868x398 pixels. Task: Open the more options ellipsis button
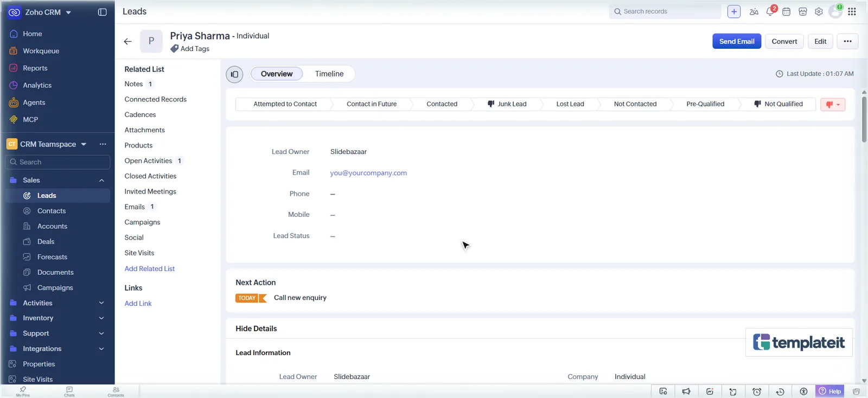point(847,41)
